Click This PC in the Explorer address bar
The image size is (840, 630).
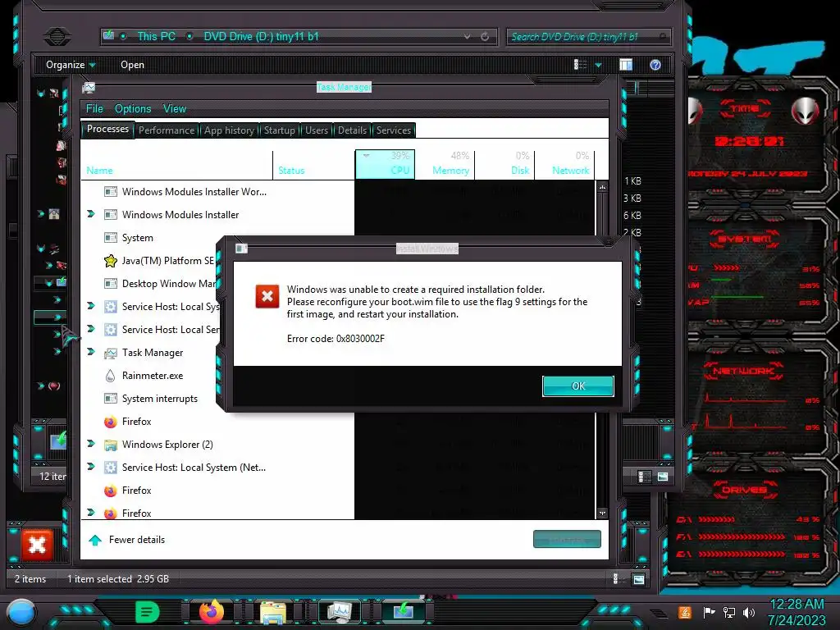(156, 36)
